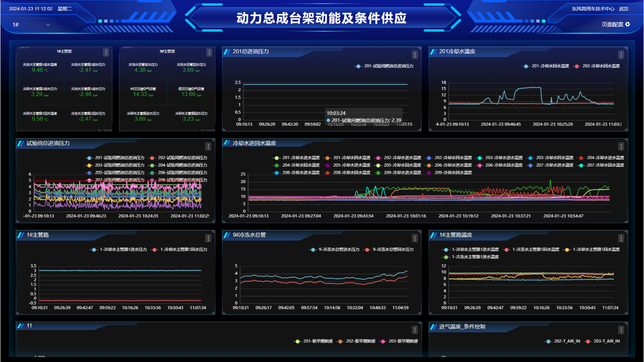This screenshot has width=644, height=362.
Task: Open the 冷却水进回水温度 panel's three-dot menu
Action: 621,146
